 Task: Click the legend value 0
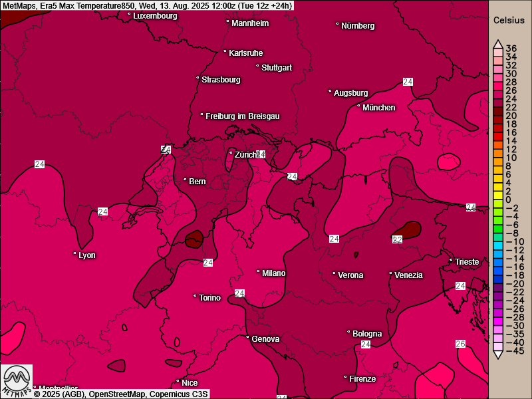(x=508, y=200)
